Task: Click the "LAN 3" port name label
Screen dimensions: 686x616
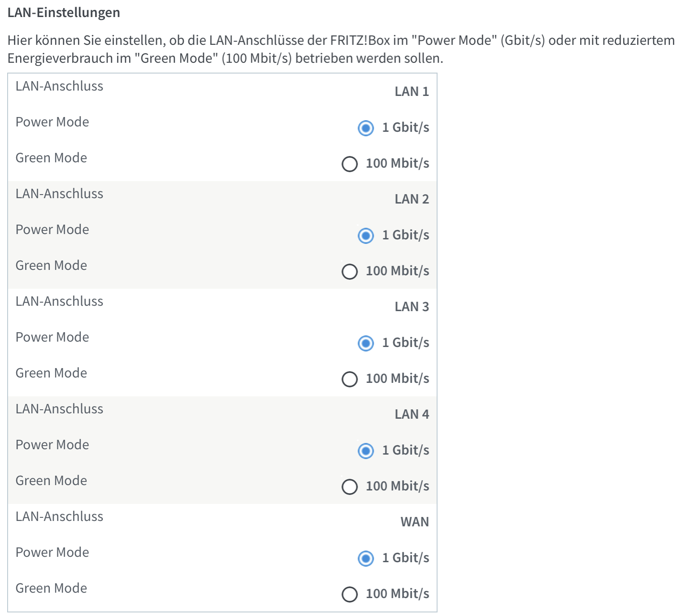Action: 411,307
